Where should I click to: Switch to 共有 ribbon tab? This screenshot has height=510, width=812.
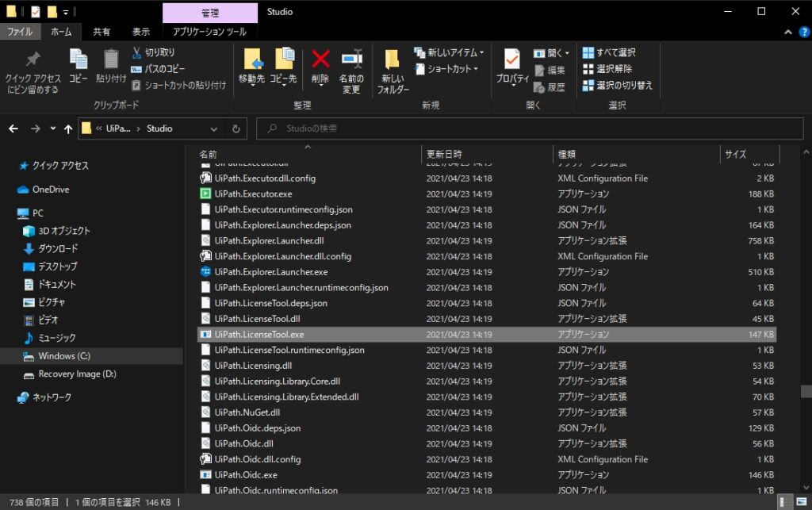tap(101, 32)
